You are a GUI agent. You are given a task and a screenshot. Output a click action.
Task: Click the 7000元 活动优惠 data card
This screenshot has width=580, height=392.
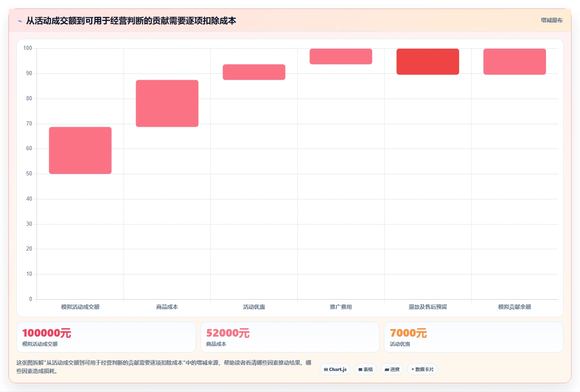click(x=474, y=337)
